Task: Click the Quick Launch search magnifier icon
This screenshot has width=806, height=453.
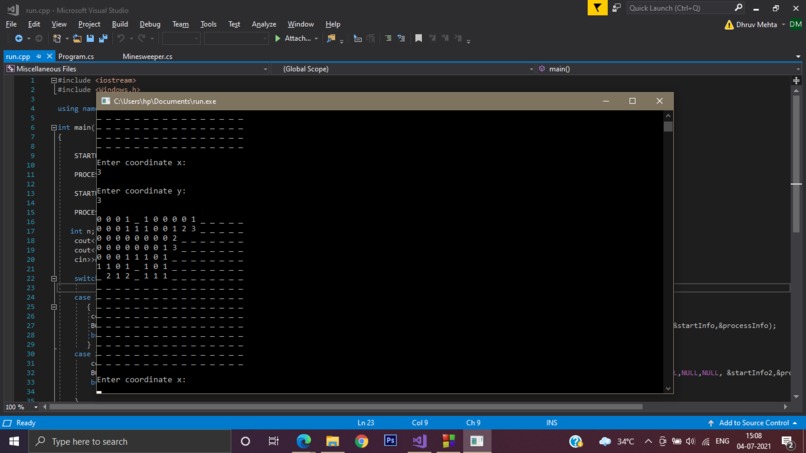Action: point(738,8)
